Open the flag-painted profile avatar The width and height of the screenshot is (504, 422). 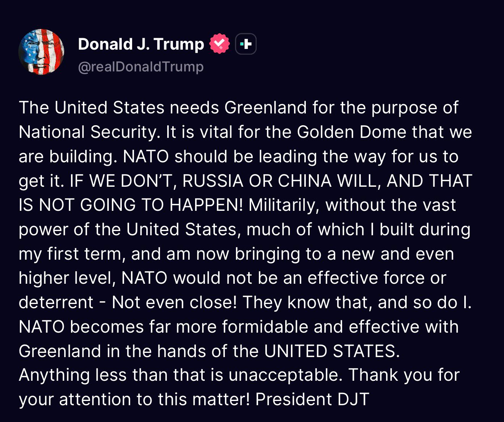41,52
